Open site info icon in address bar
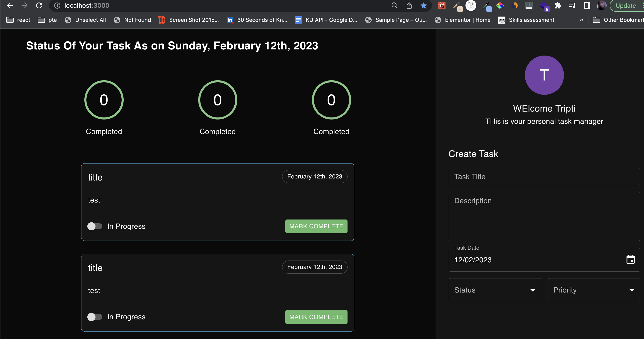The width and height of the screenshot is (644, 339). click(57, 5)
